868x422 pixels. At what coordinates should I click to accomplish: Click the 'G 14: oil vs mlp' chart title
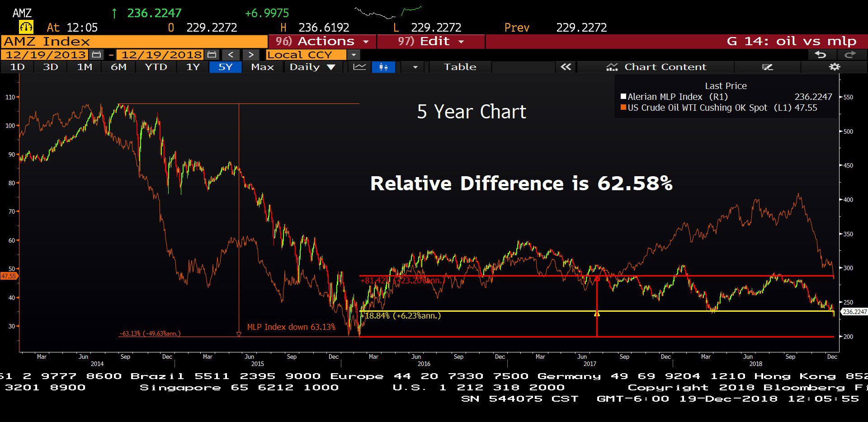tap(791, 42)
